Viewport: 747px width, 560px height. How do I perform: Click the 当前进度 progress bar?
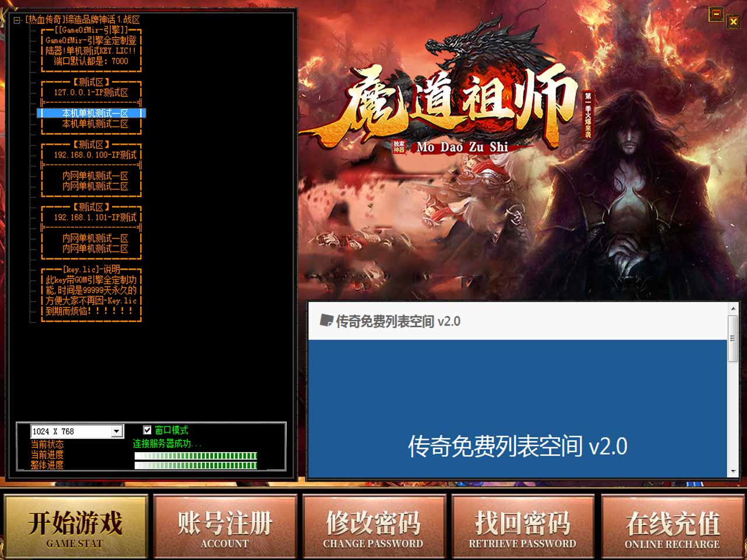coord(196,456)
